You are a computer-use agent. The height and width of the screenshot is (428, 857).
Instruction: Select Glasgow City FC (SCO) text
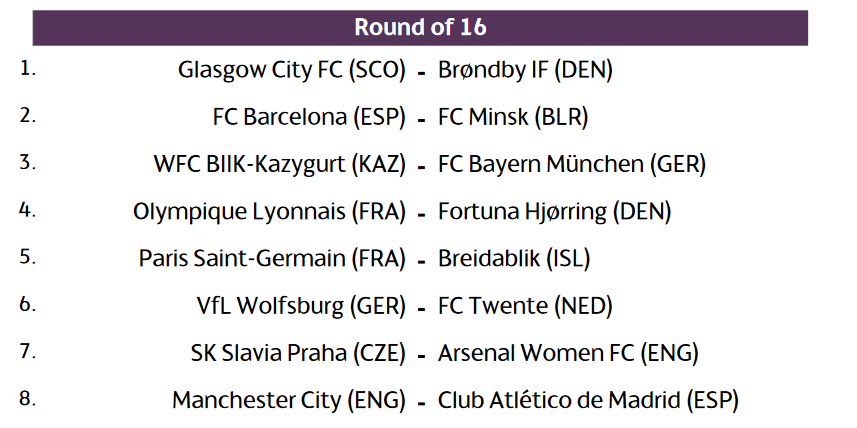click(x=292, y=70)
